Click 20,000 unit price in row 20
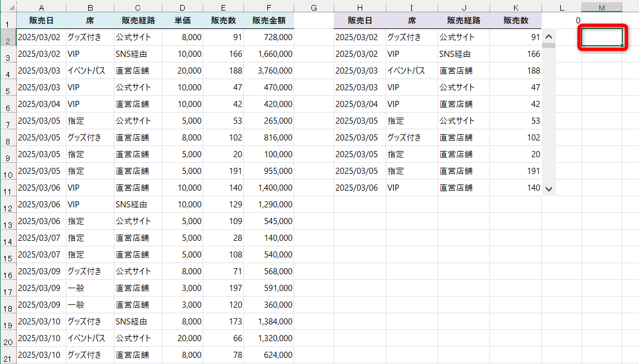Image resolution: width=639 pixels, height=364 pixels. (182, 338)
